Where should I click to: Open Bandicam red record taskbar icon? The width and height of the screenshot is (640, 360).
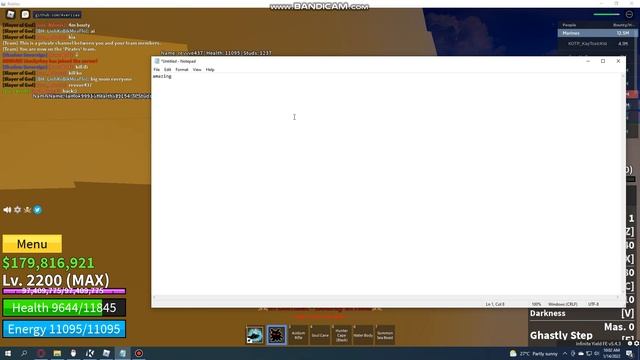point(139,353)
